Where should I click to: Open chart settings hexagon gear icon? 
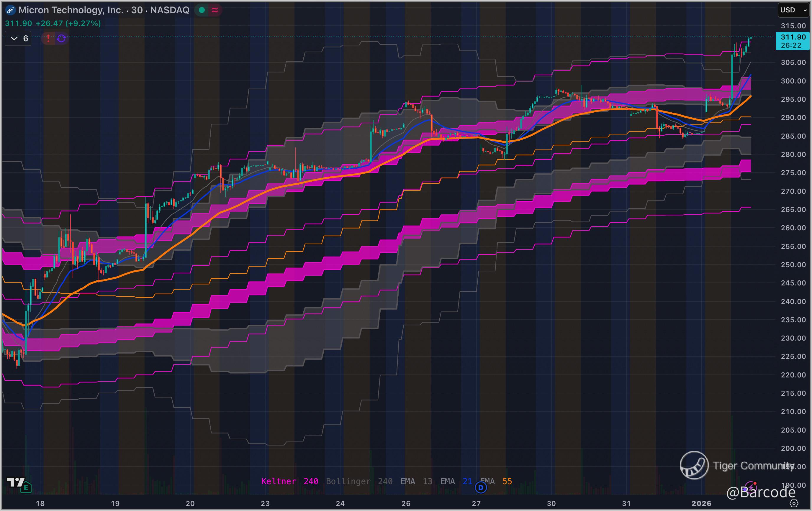coord(794,503)
